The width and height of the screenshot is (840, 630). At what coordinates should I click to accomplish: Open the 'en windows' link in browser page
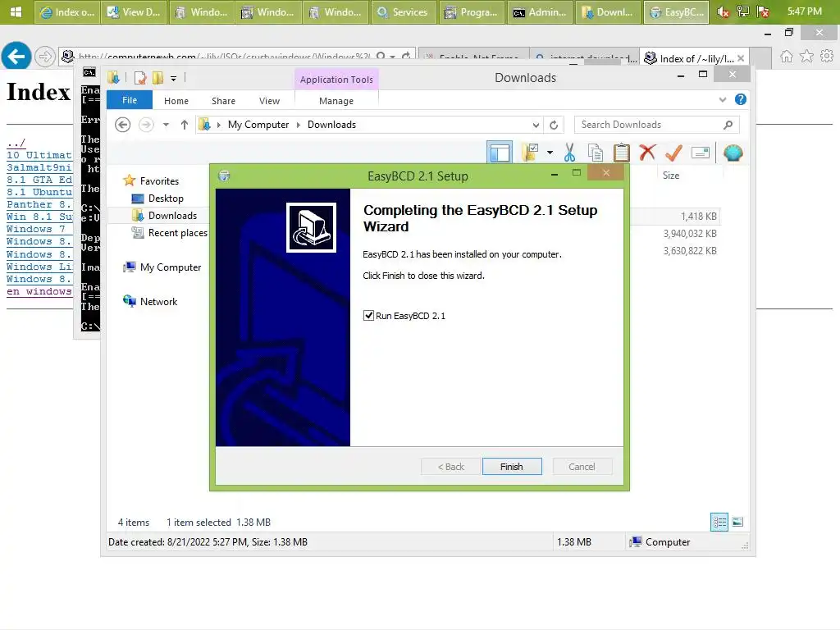[x=39, y=291]
